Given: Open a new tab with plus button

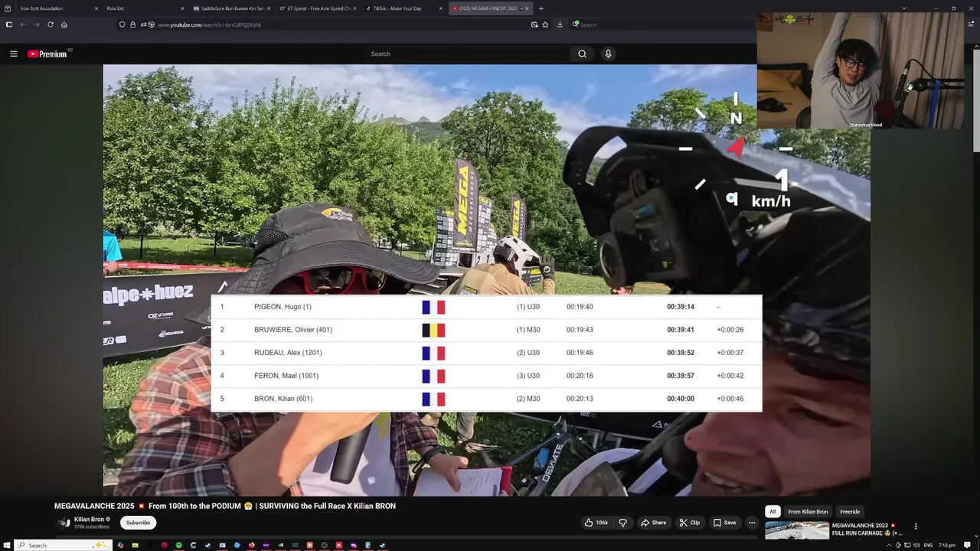Looking at the screenshot, I should pos(541,8).
